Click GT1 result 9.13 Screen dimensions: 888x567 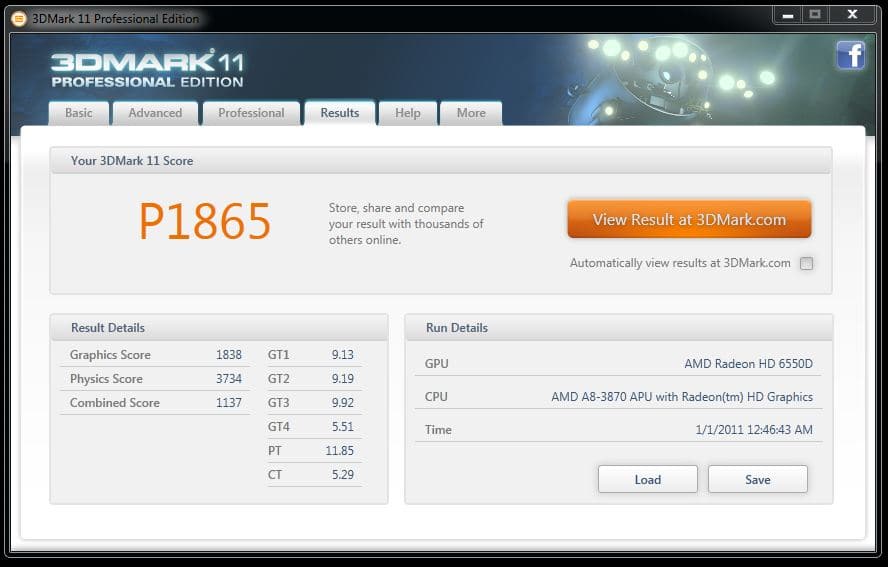tap(343, 355)
